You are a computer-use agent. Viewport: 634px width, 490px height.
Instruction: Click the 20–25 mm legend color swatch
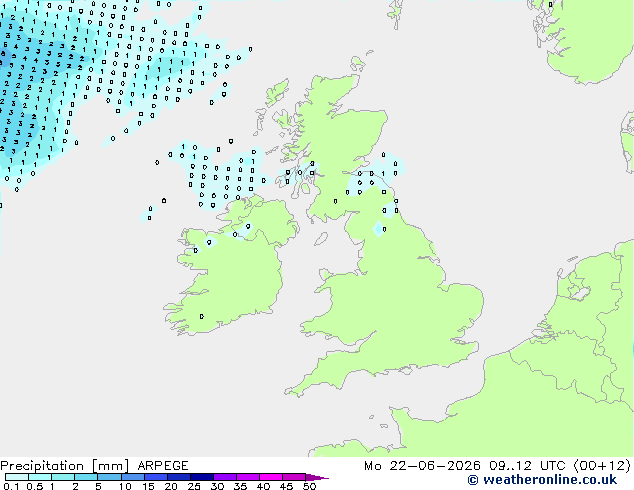click(178, 477)
